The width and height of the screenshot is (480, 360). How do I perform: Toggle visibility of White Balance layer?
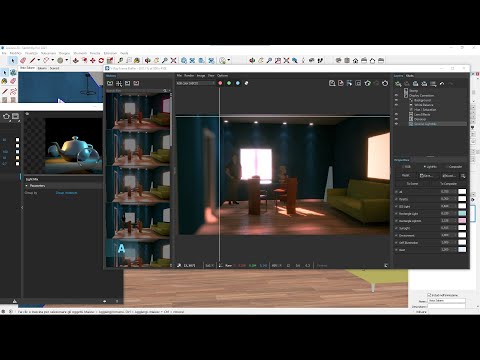397,105
